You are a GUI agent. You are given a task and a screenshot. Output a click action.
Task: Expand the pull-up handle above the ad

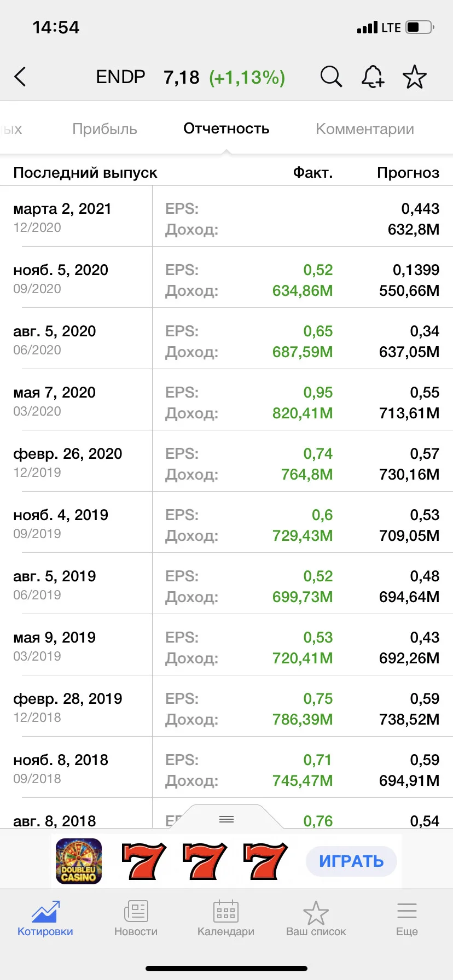pyautogui.click(x=226, y=819)
